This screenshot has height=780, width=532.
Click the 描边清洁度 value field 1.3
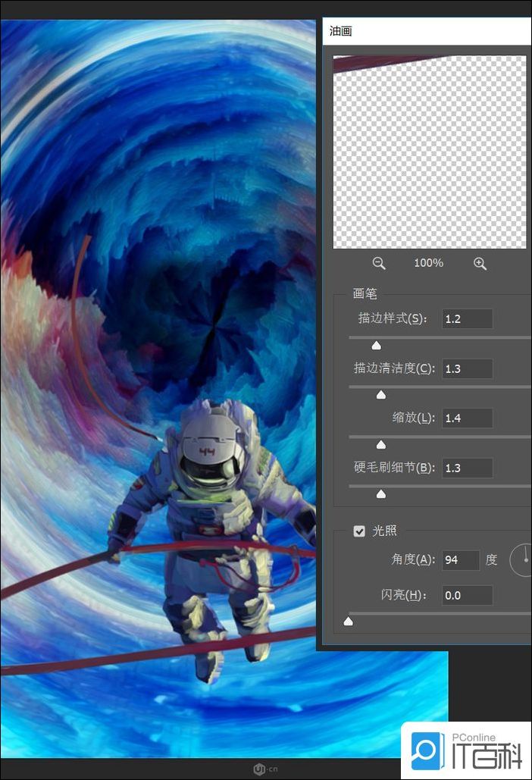468,368
